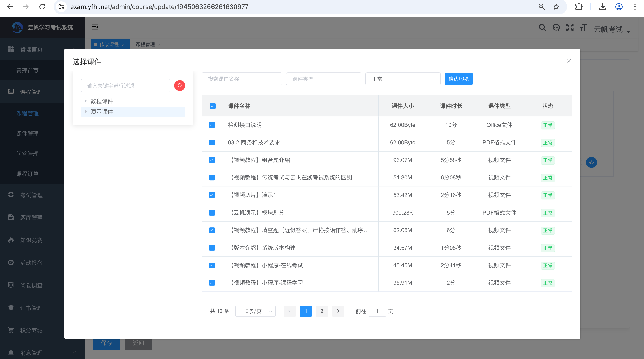Click the 知识竞赛 flame icon in sidebar

click(x=11, y=240)
